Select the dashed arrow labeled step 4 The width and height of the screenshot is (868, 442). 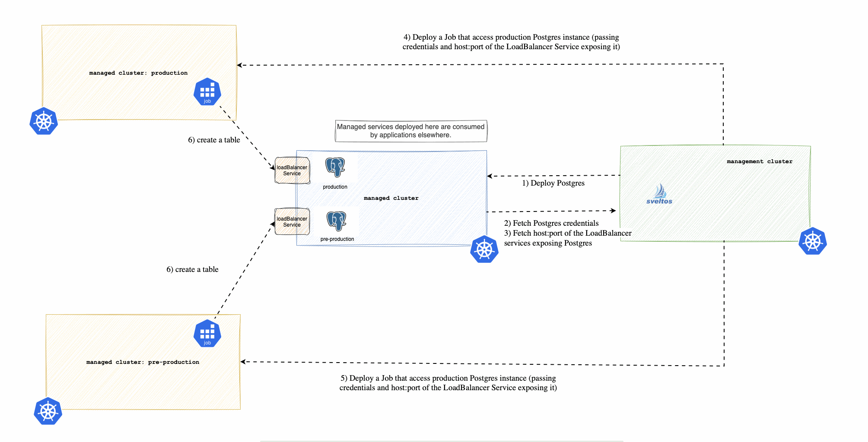(475, 64)
